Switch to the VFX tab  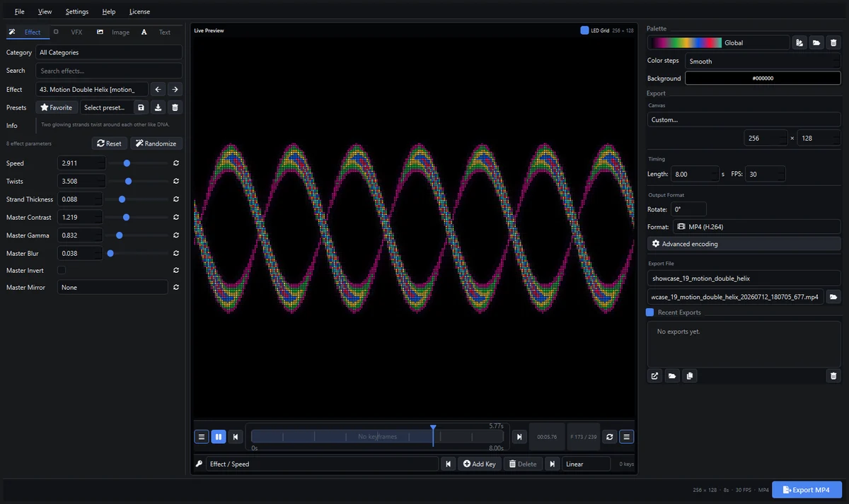[x=76, y=33]
